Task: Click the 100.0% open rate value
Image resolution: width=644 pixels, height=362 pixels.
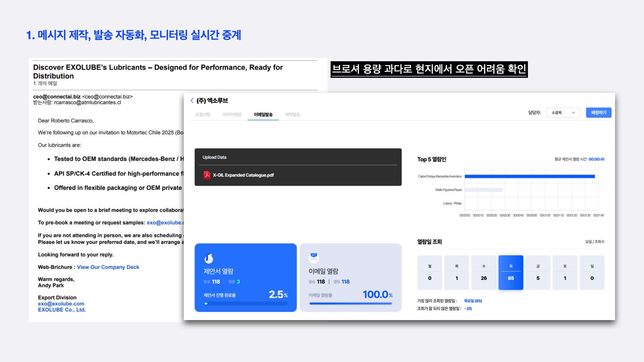Action: [x=378, y=295]
